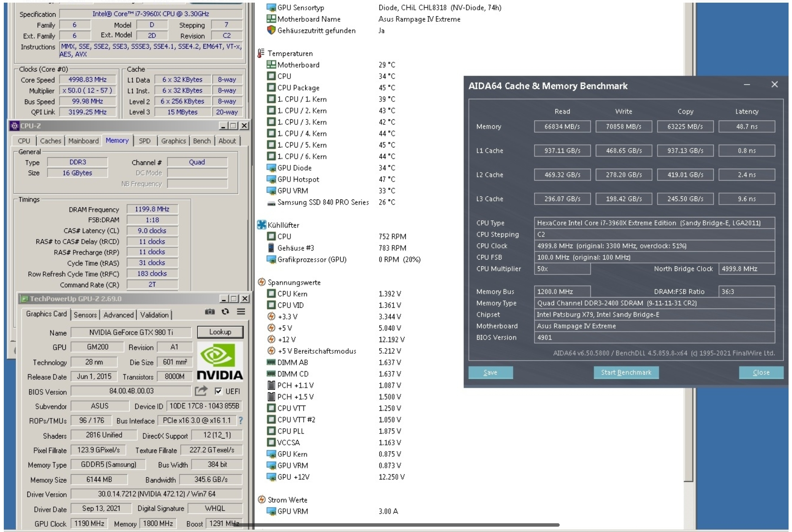Click Save in AIDA64 benchmark window
The width and height of the screenshot is (792, 532).
(490, 372)
